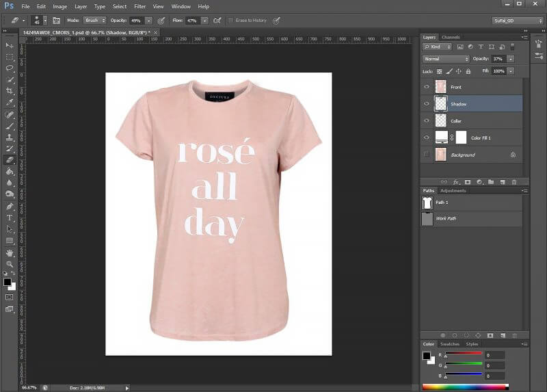547x392 pixels.
Task: Select the History Brush tool
Action: [10, 148]
